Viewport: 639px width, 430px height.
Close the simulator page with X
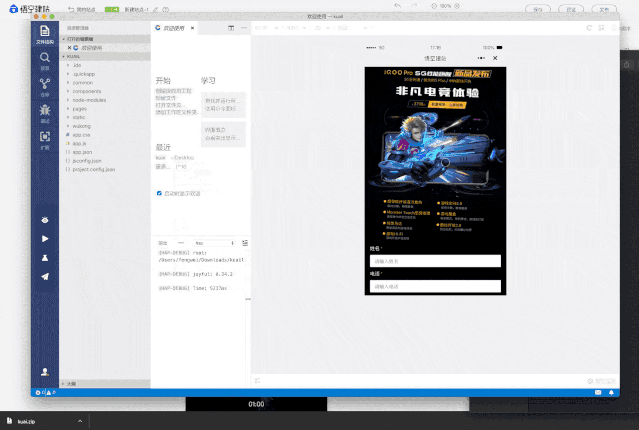[x=495, y=58]
